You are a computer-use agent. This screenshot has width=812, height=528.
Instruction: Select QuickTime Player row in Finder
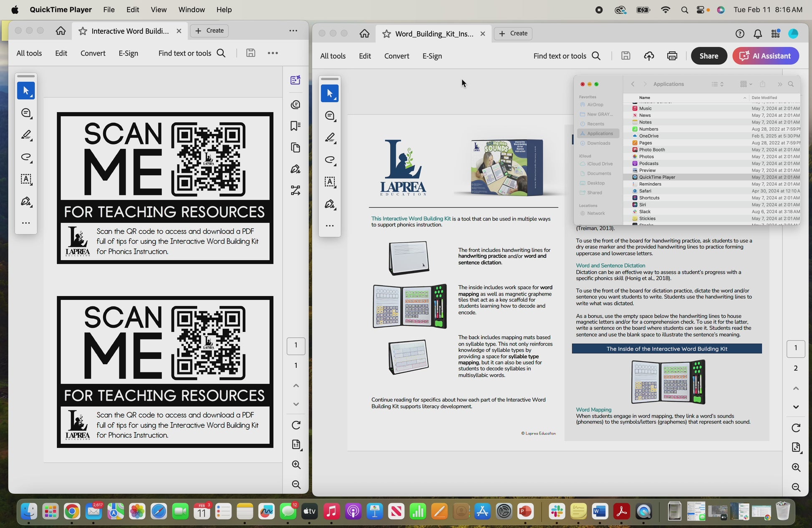coord(711,177)
